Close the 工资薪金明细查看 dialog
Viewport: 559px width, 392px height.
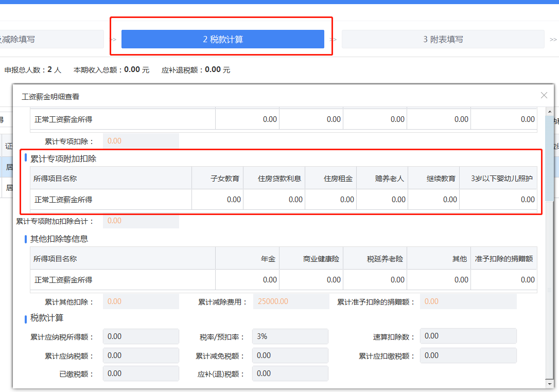pyautogui.click(x=544, y=95)
